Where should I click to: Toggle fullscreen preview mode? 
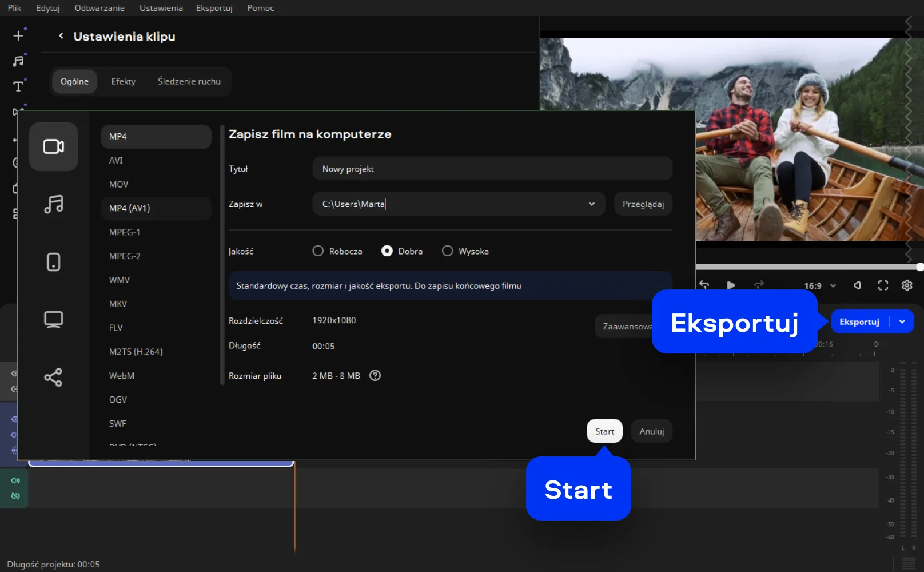tap(883, 285)
